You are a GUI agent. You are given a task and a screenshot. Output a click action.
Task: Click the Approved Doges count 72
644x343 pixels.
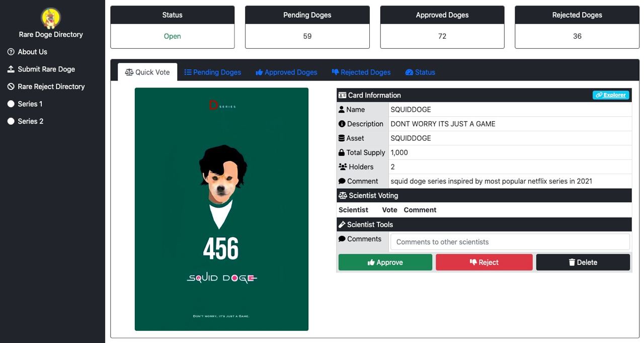click(442, 36)
